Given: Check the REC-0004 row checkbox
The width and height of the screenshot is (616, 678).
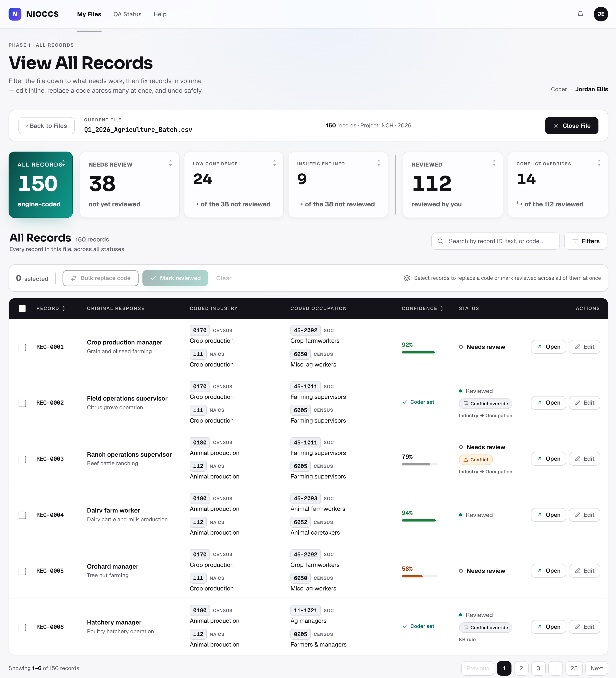Looking at the screenshot, I should coord(22,515).
